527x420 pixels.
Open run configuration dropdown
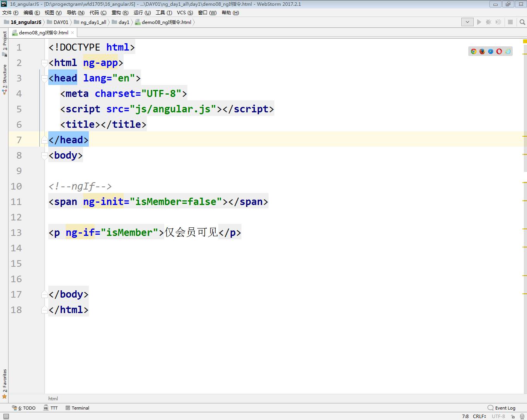(467, 22)
